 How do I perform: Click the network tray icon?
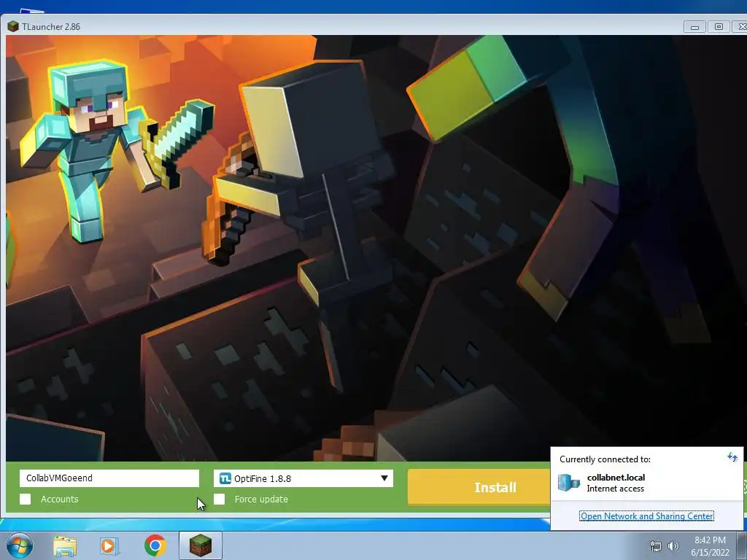pos(656,546)
